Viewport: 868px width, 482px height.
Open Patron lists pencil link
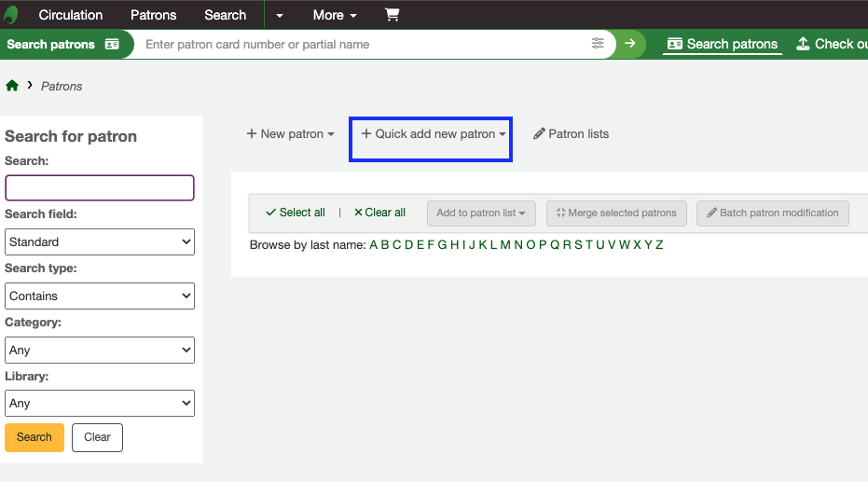(x=571, y=134)
